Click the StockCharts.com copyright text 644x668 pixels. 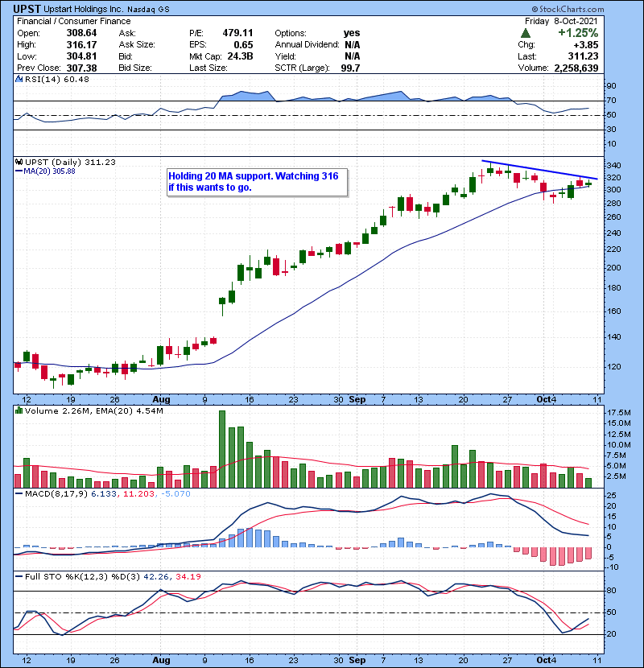pos(568,9)
